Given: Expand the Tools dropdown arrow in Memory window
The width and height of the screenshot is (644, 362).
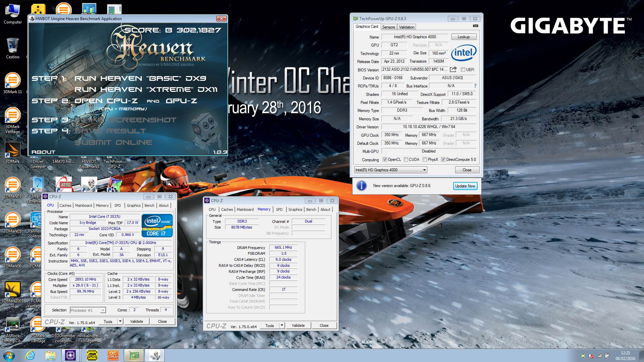Looking at the screenshot, I should (282, 325).
